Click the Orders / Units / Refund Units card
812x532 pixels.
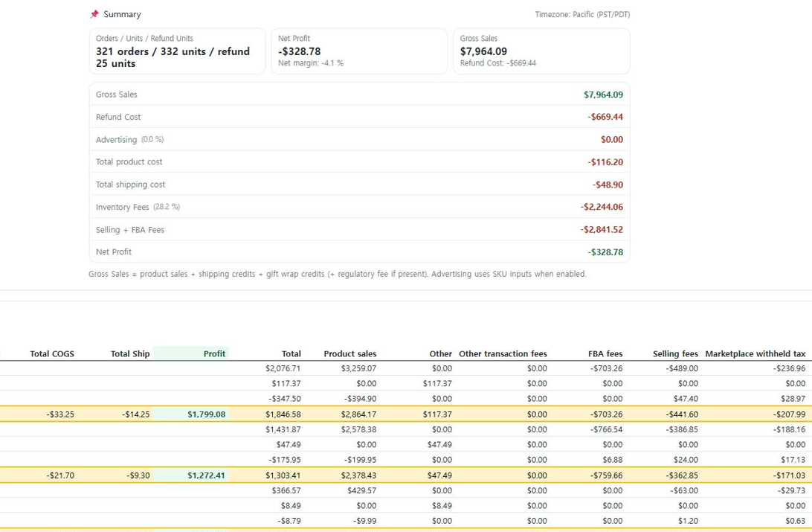pyautogui.click(x=177, y=51)
